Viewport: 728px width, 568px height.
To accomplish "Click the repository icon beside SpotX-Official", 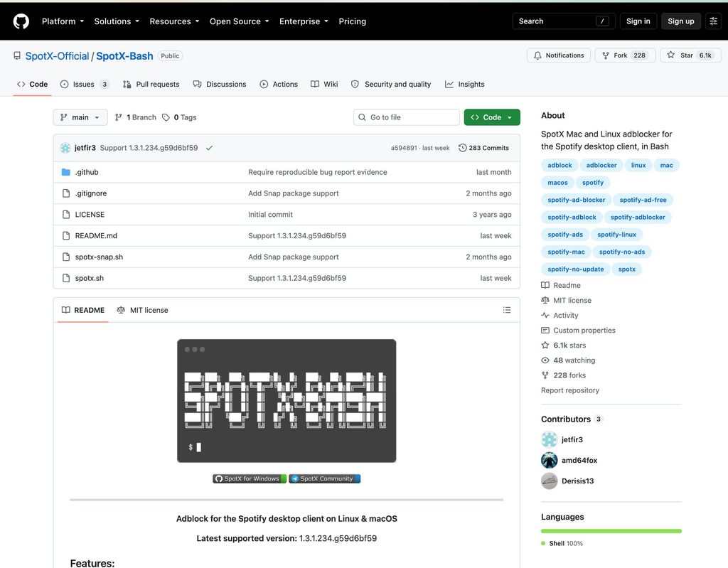I will (x=17, y=55).
